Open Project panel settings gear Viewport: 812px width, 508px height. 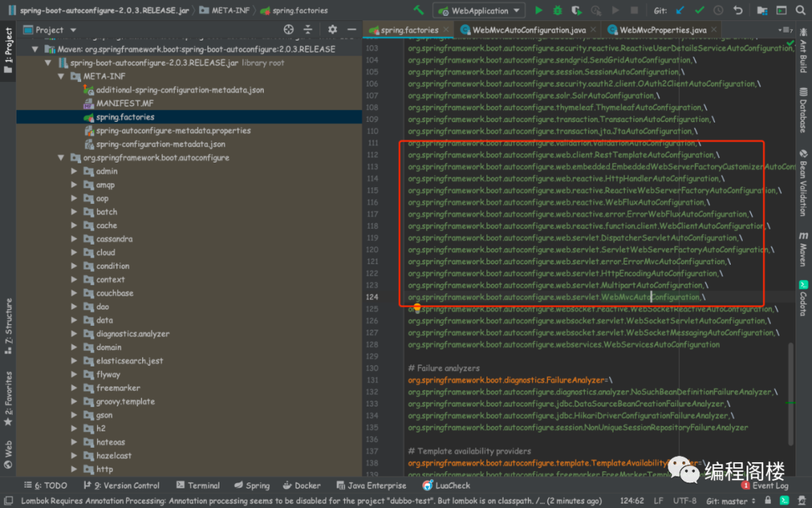tap(332, 29)
